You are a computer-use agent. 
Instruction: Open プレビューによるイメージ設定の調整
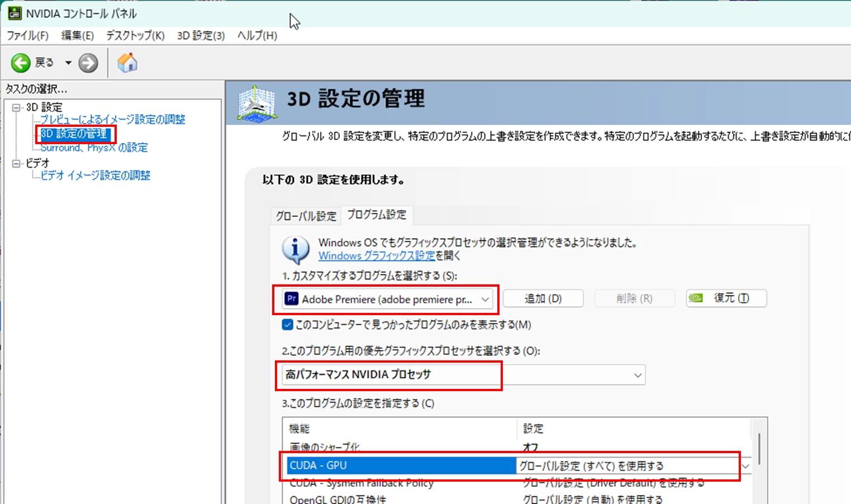(x=112, y=120)
